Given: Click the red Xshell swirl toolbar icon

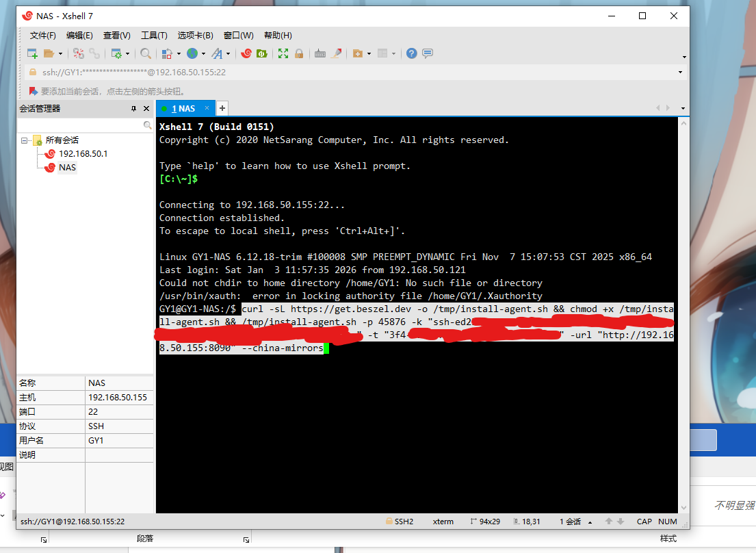Looking at the screenshot, I should (246, 53).
